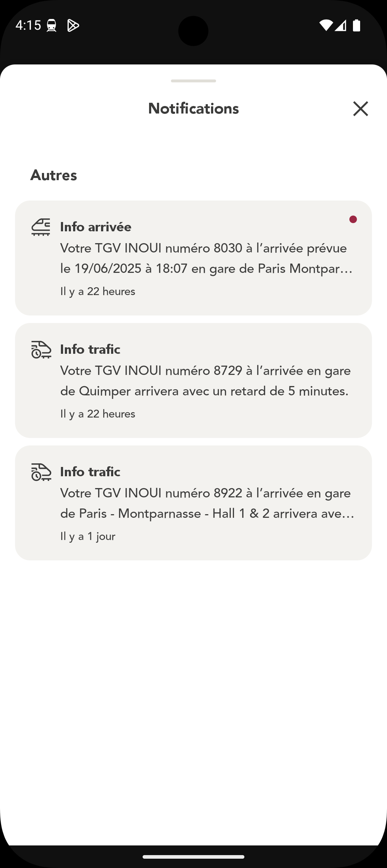Tap the Play Store icon in the status bar
Viewport: 387px width, 868px height.
(73, 25)
